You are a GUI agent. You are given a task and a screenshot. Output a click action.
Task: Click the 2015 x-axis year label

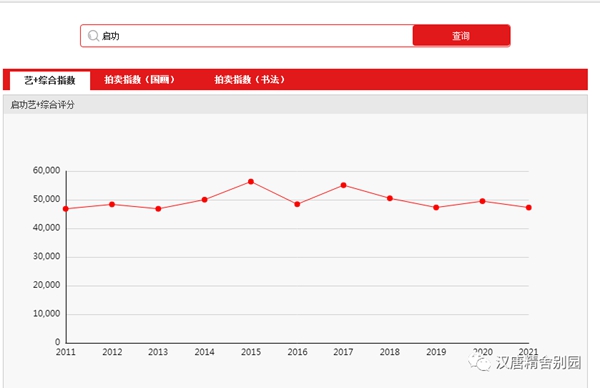pyautogui.click(x=251, y=352)
